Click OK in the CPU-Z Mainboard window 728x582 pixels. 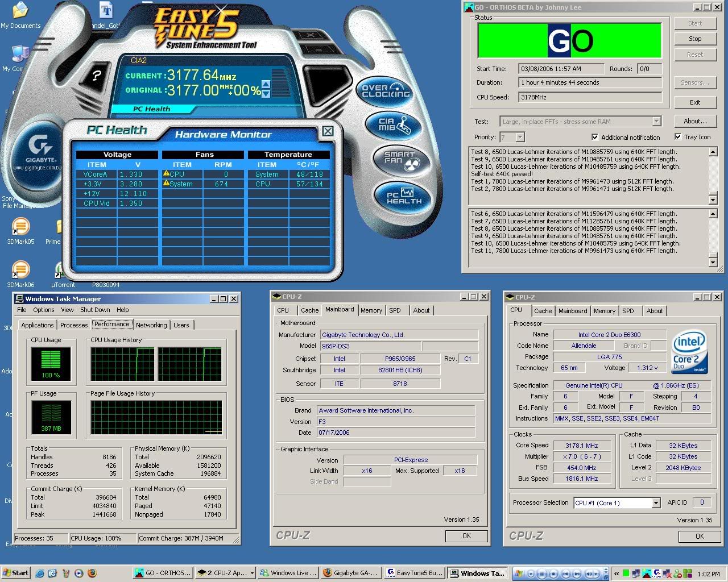466,536
